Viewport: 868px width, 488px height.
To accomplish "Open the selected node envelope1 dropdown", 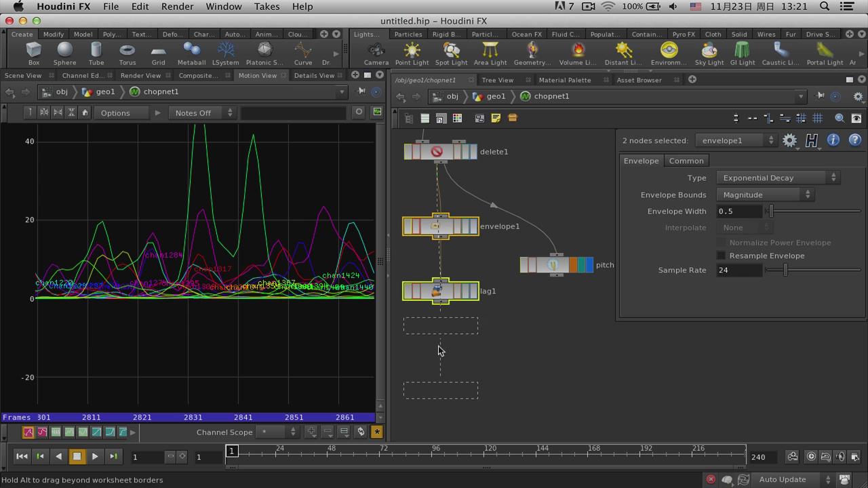I will [736, 140].
